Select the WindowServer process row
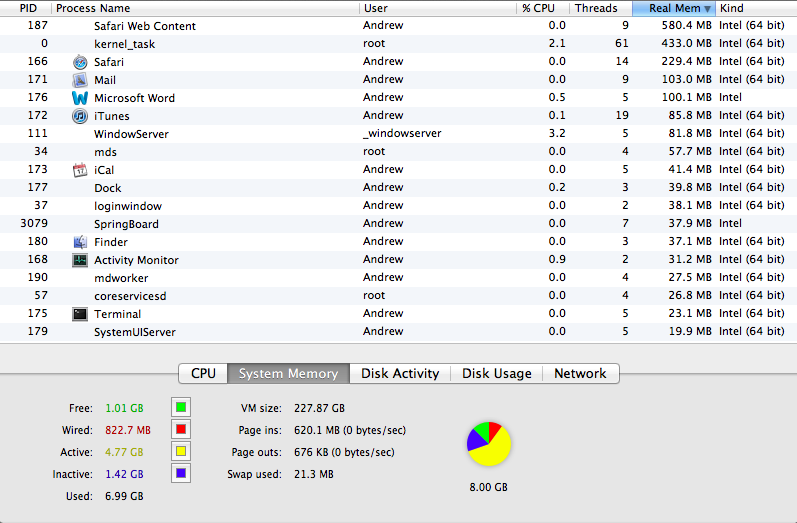 coord(398,134)
